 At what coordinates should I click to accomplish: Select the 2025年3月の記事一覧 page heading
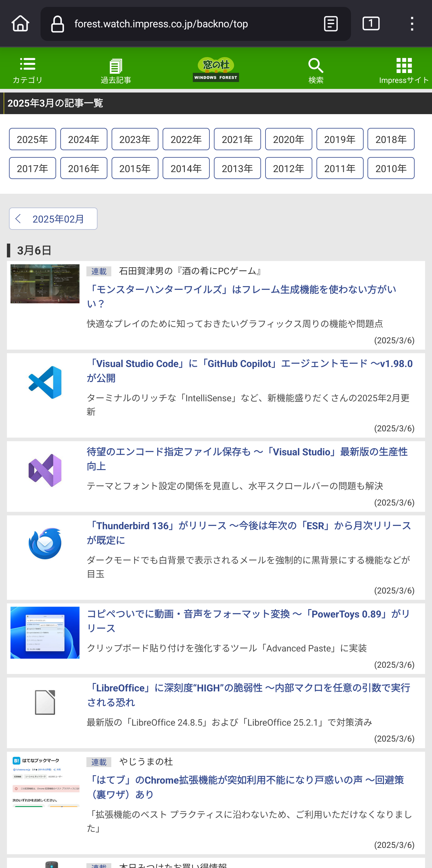click(x=55, y=103)
